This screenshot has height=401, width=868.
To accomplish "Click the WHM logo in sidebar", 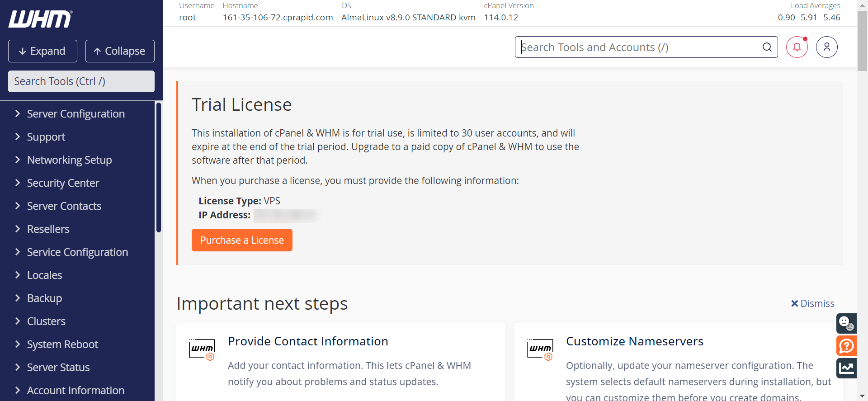I will 40,19.
